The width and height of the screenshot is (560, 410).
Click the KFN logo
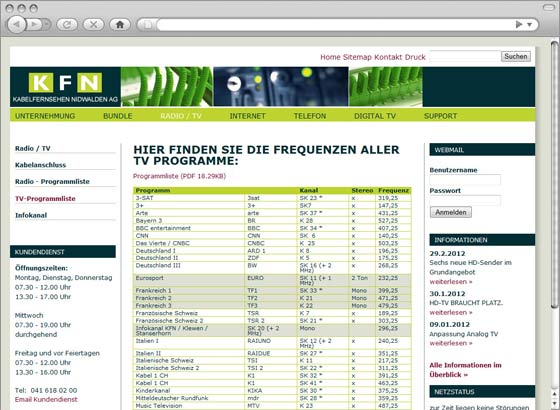(65, 87)
